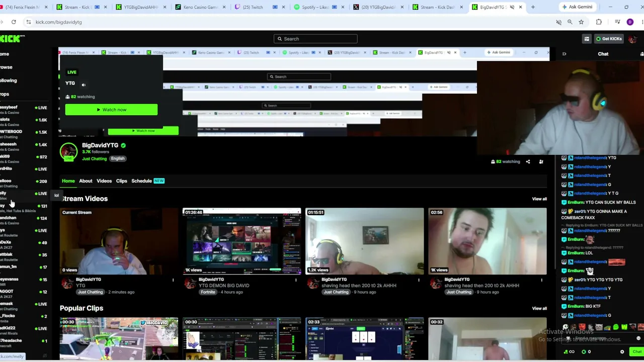Open the About channel tab
Screen dimensions: 644x362
click(x=86, y=181)
